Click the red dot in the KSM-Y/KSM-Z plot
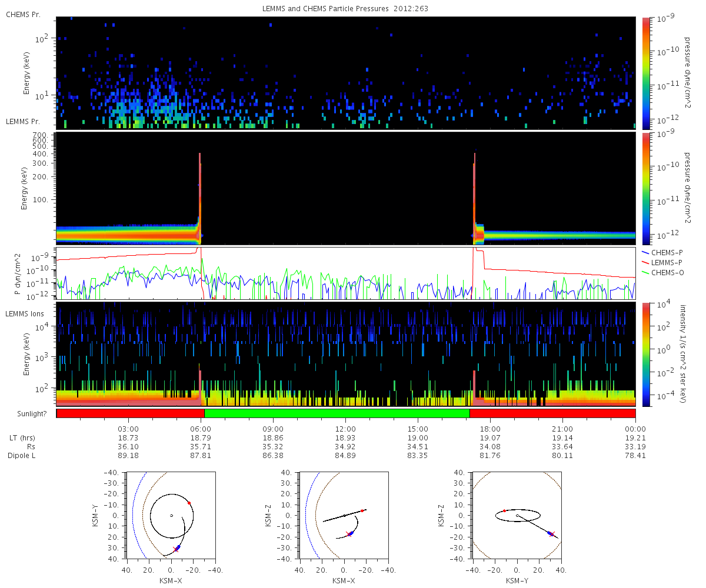Screen dimensions: 706x588 pyautogui.click(x=504, y=510)
